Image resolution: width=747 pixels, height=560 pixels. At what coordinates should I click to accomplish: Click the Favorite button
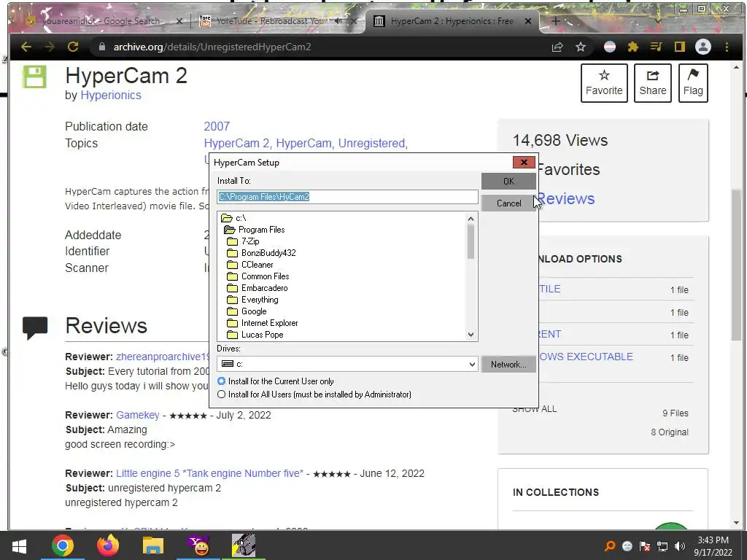pyautogui.click(x=604, y=83)
